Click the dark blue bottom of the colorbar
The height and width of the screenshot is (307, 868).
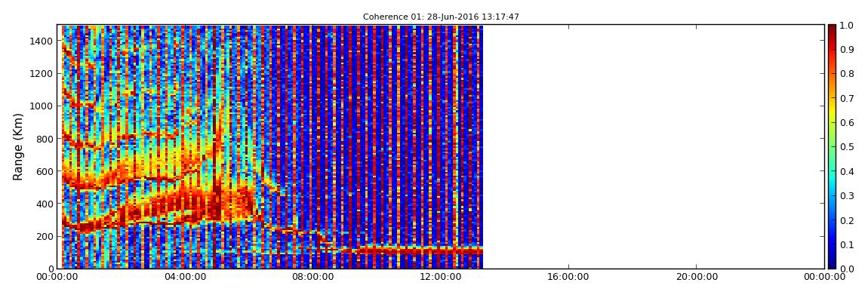(x=833, y=261)
